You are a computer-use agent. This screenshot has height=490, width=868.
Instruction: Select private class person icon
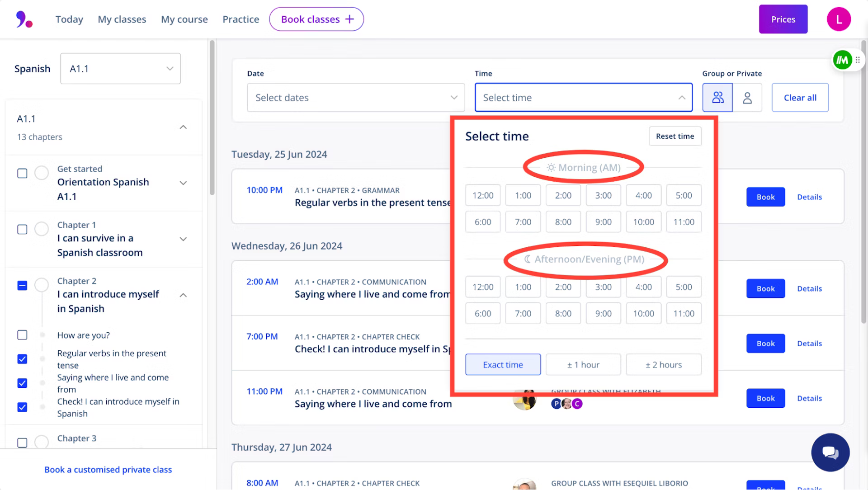747,98
